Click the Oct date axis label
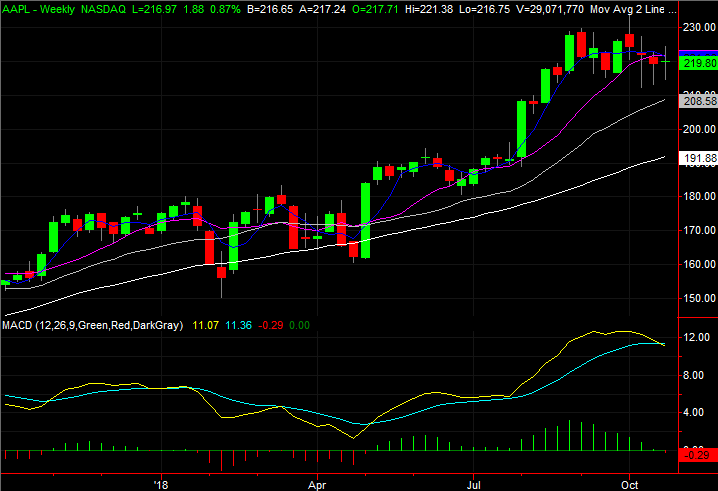 pyautogui.click(x=630, y=485)
